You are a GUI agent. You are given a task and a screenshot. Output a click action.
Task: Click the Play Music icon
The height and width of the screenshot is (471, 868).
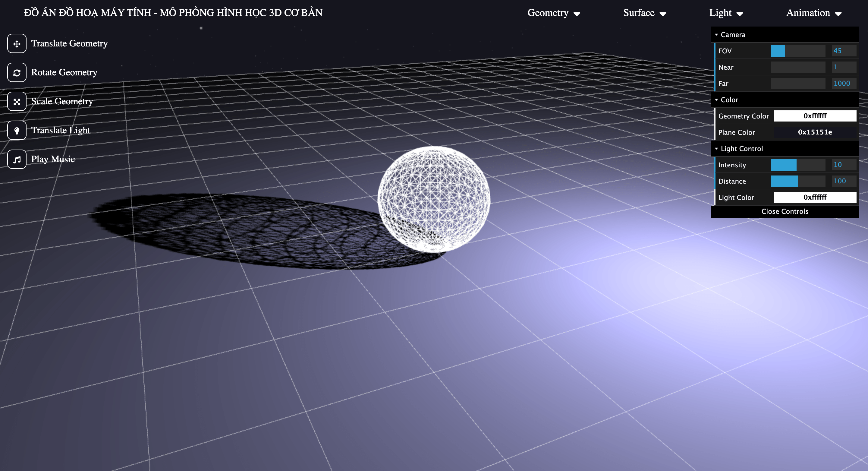point(16,159)
